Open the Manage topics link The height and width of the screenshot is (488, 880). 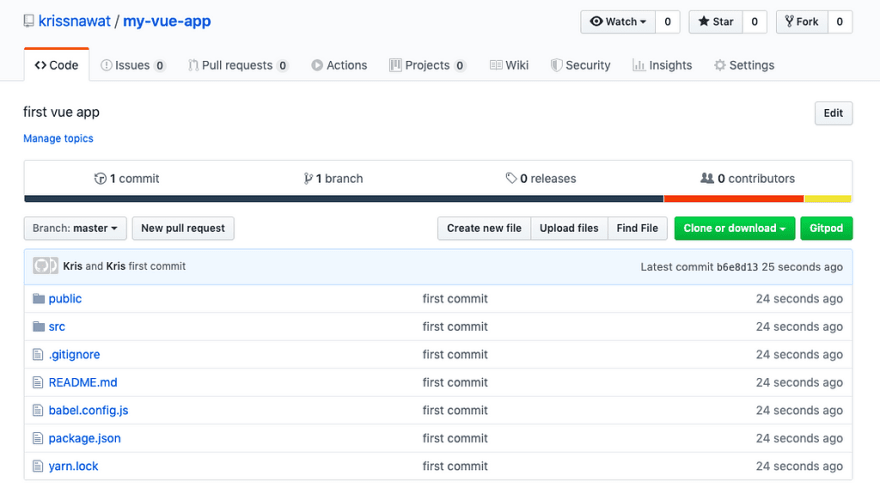pos(58,139)
